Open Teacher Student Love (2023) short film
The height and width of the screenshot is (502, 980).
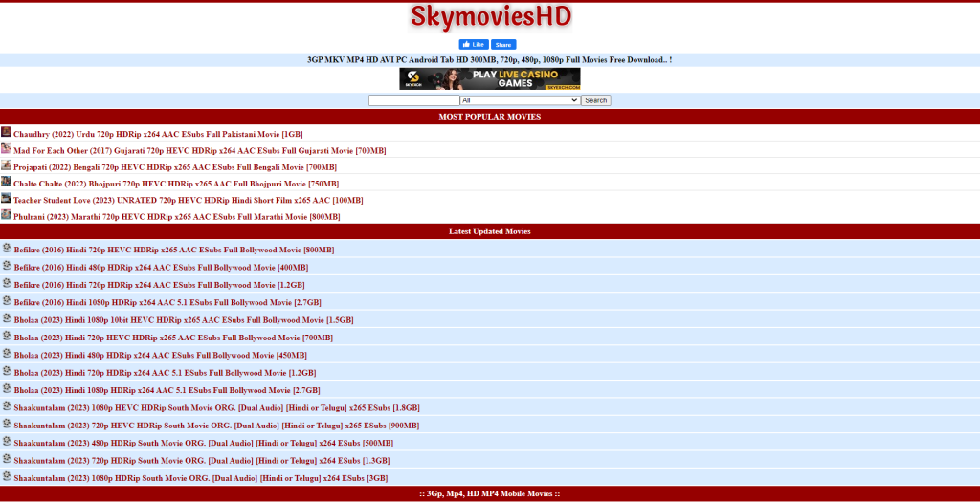click(x=189, y=201)
